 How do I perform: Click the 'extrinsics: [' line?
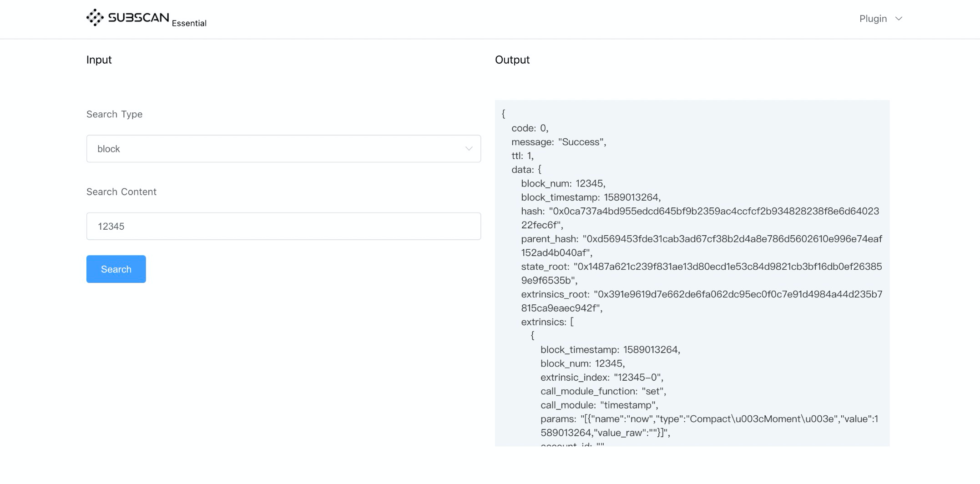coord(547,322)
